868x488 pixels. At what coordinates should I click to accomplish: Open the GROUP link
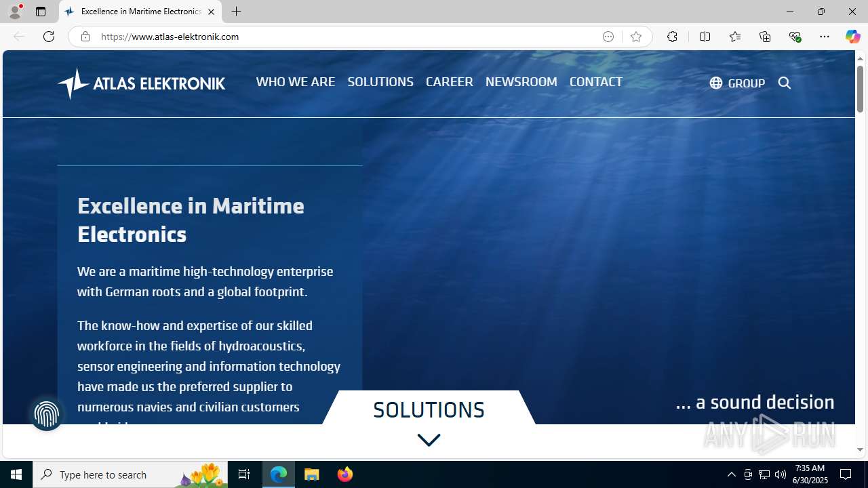coord(746,83)
